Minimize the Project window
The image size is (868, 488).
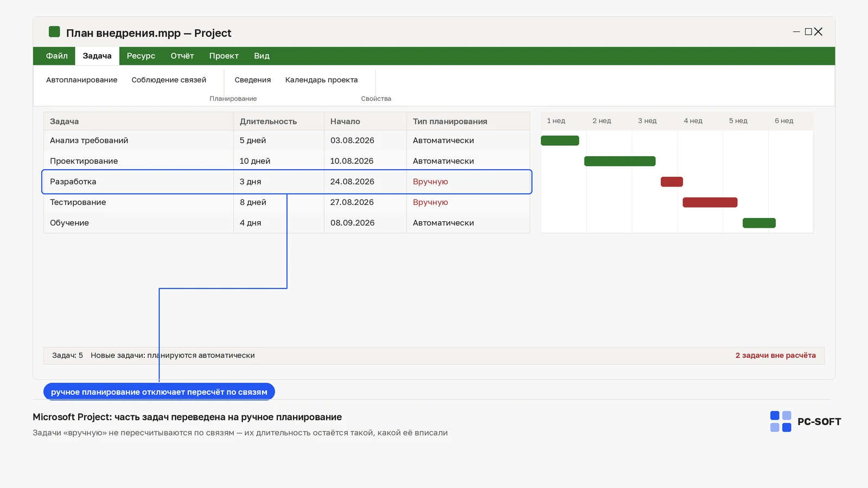796,32
